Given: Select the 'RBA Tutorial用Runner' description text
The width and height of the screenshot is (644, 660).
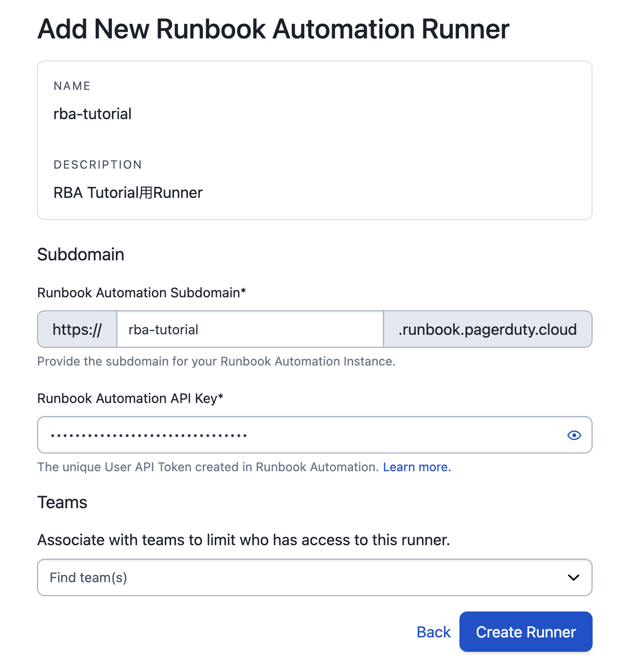Looking at the screenshot, I should (128, 193).
